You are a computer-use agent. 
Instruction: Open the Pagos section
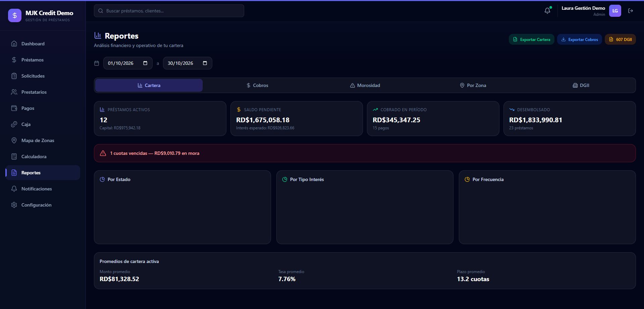(43, 108)
